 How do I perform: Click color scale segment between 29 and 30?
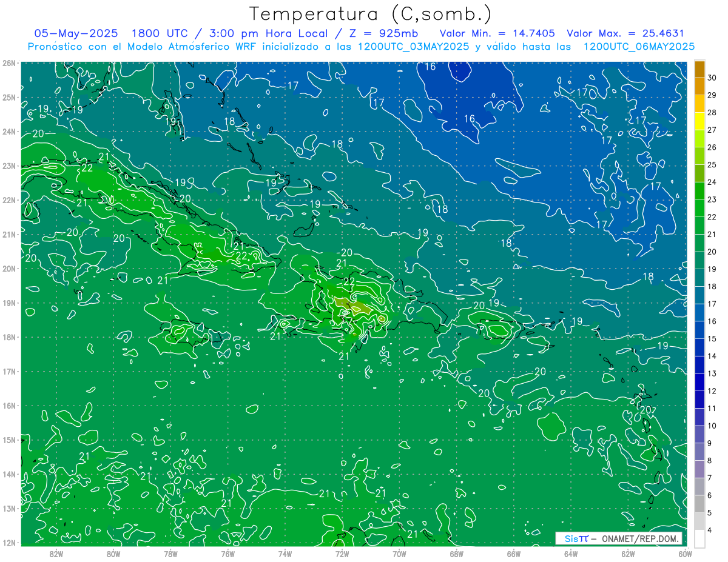click(x=699, y=86)
